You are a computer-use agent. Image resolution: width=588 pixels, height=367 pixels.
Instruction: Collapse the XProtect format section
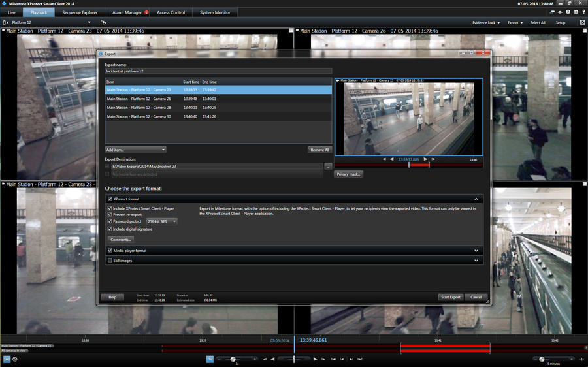(476, 199)
